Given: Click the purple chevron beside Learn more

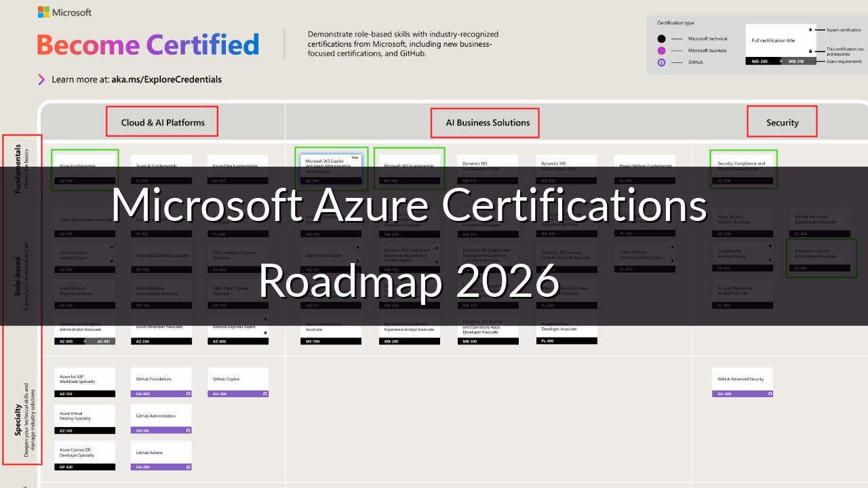Looking at the screenshot, I should [x=41, y=79].
